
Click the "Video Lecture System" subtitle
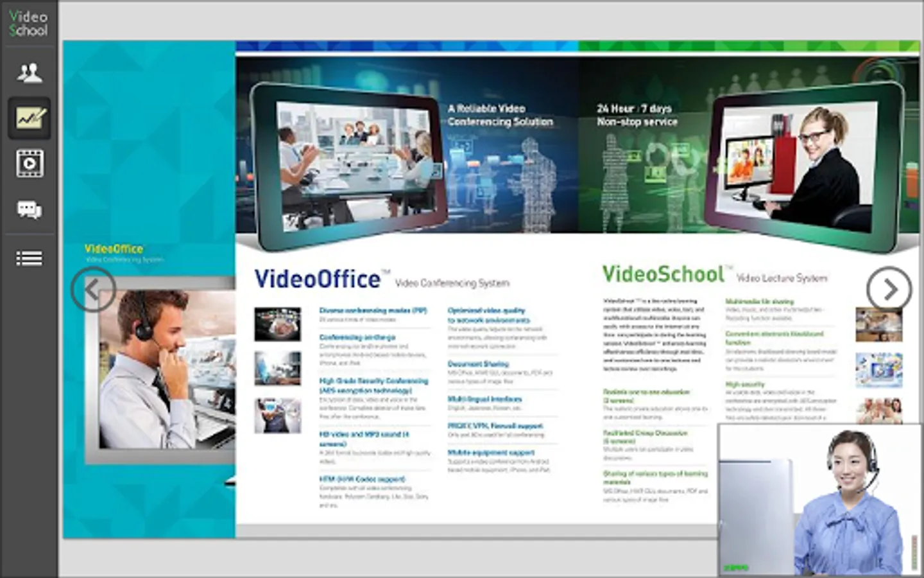coord(782,278)
